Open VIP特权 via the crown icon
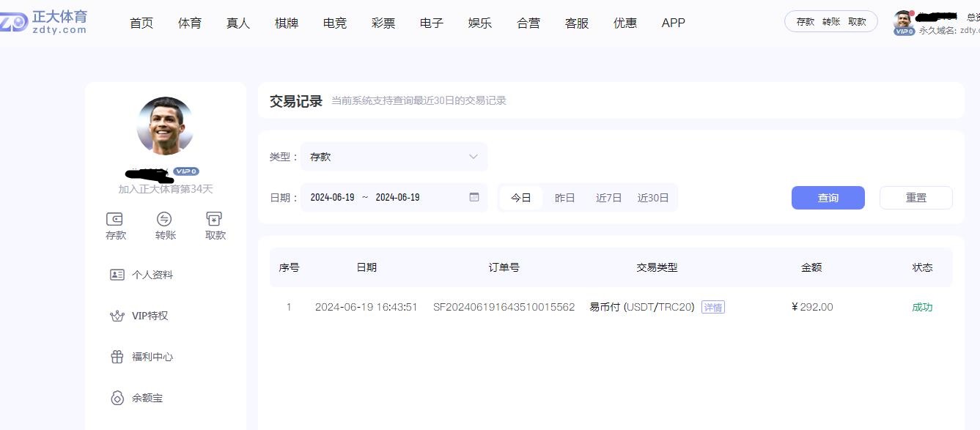Viewport: 980px width, 430px height. coord(117,316)
